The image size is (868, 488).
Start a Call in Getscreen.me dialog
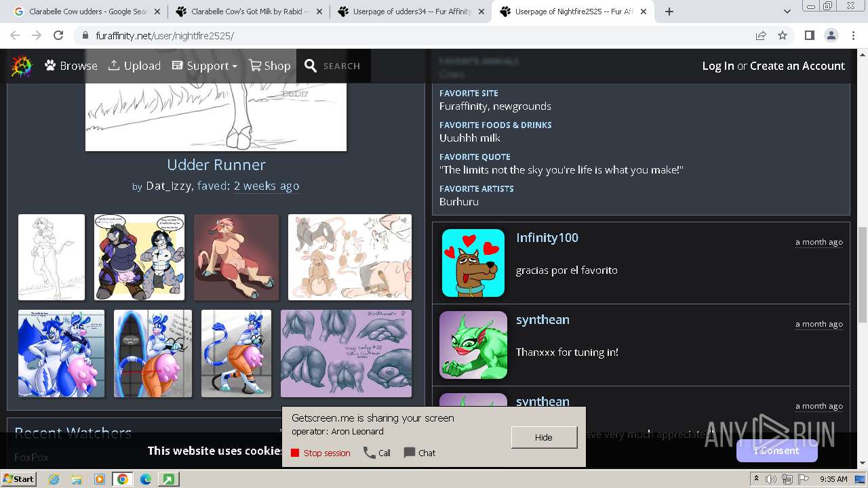(x=377, y=453)
